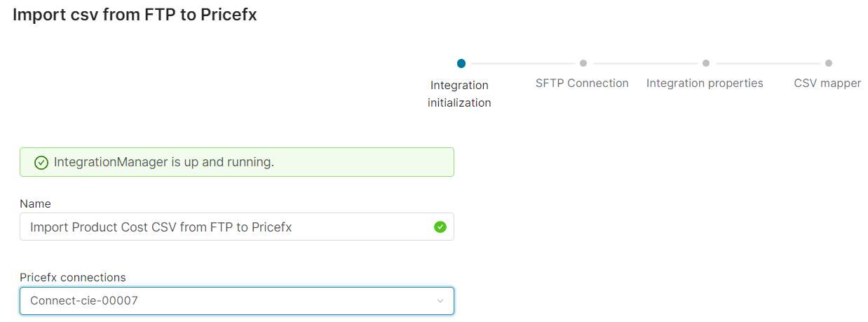This screenshot has width=868, height=322.
Task: Go to the Integration initialization step label
Action: [x=459, y=94]
